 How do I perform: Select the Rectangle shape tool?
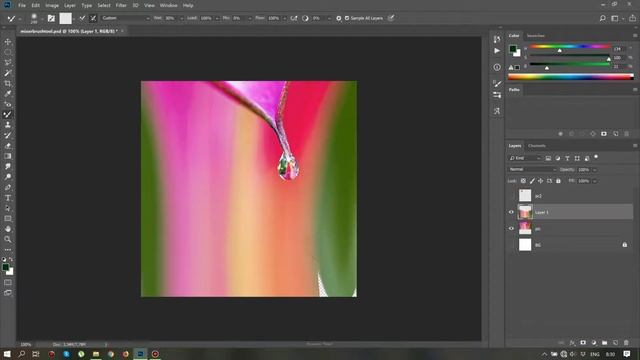coord(8,219)
